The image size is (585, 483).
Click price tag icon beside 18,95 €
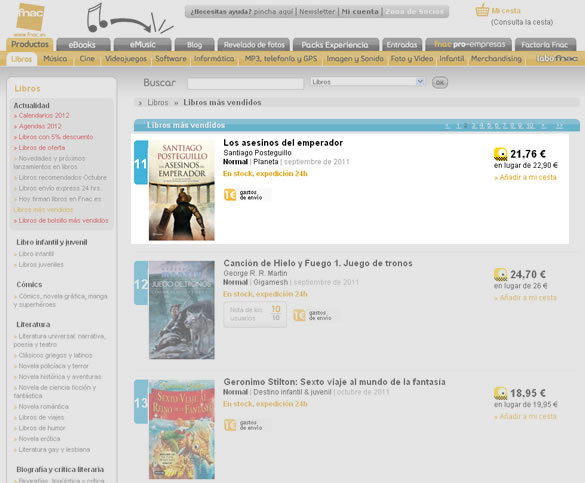[501, 393]
